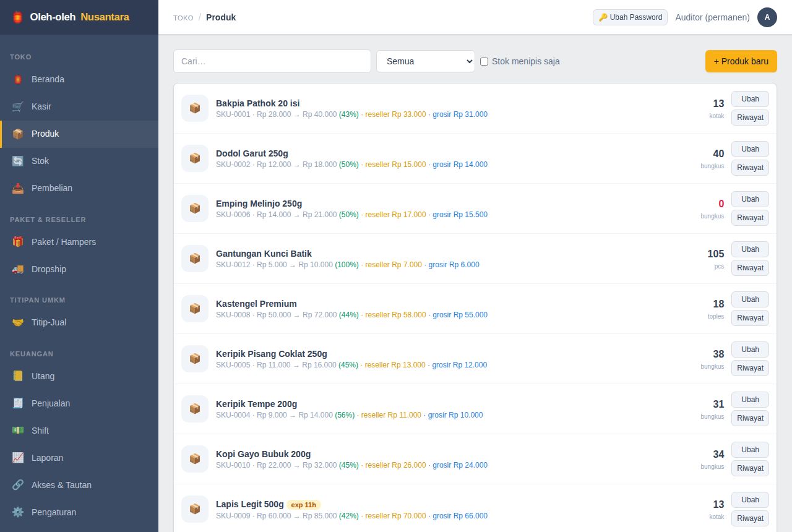Screen dimensions: 792x532
Task: Click the Akses & Tautan link icon
Action: pos(18,485)
